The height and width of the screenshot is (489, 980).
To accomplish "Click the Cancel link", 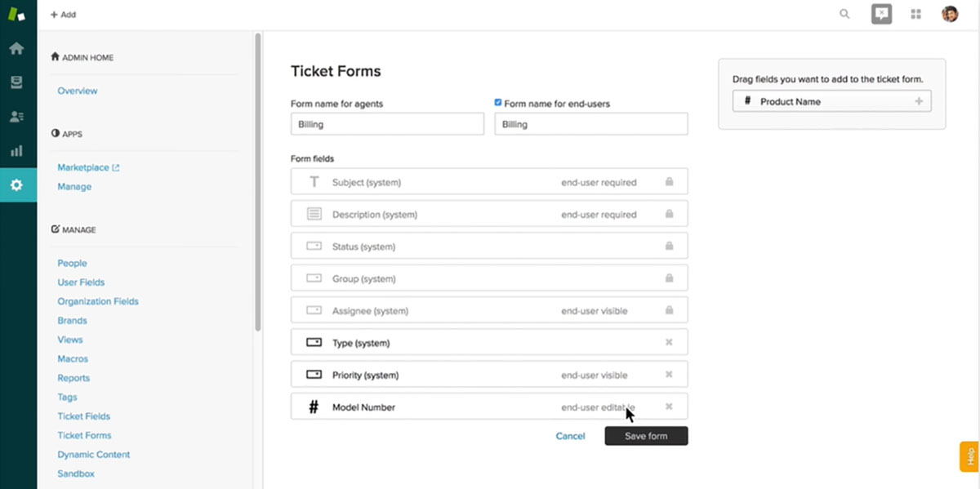I will (x=570, y=436).
